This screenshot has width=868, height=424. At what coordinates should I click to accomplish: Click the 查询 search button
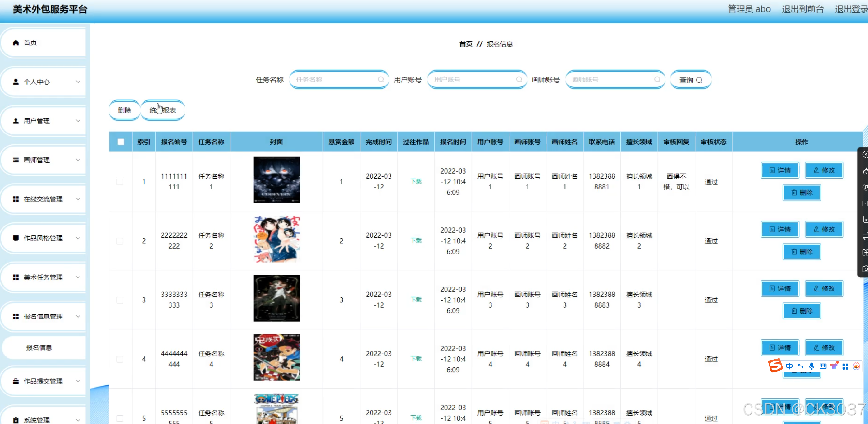(x=690, y=80)
